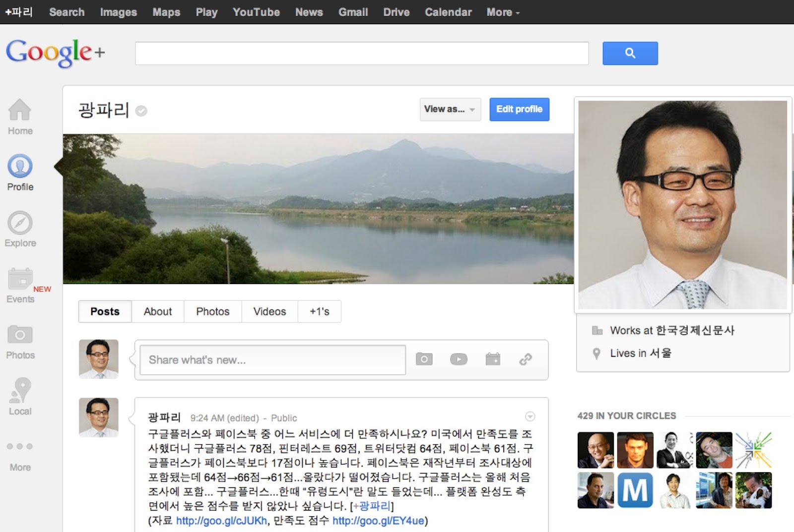Screen dimensions: 794x532
Task: Click the large profile photo
Action: 682,205
